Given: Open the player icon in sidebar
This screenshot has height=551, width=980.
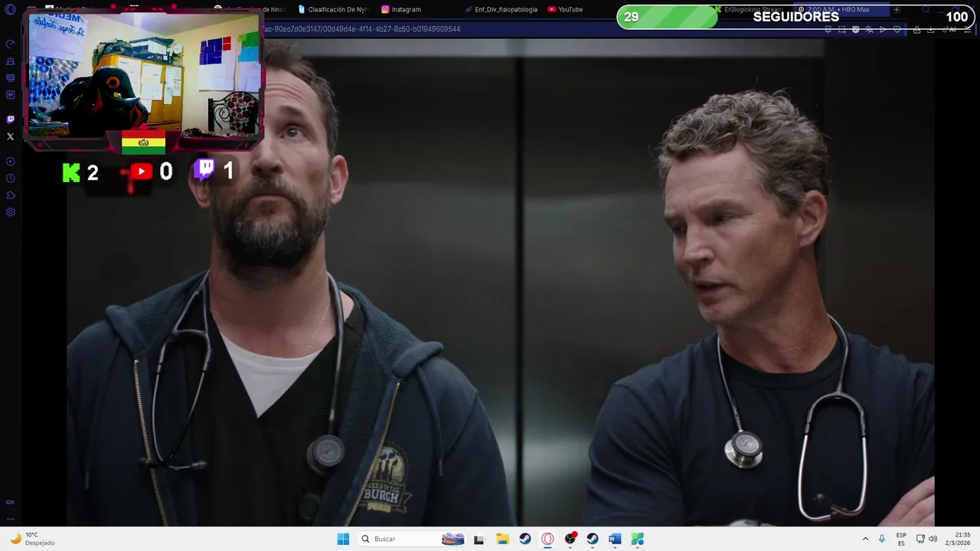Looking at the screenshot, I should click(10, 161).
